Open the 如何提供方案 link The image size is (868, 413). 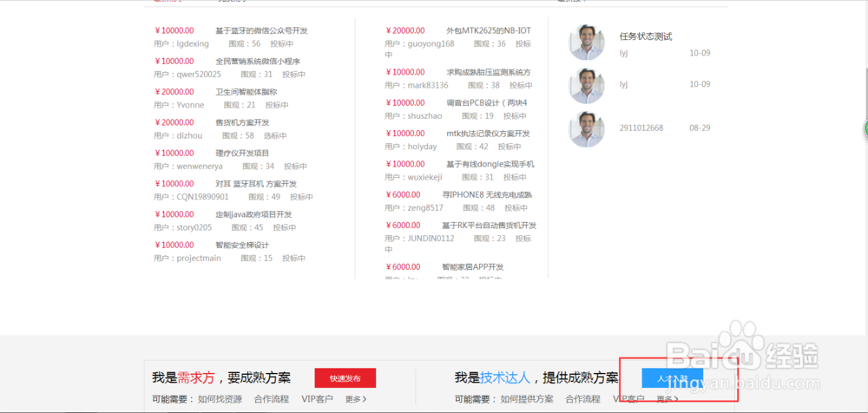pos(527,398)
